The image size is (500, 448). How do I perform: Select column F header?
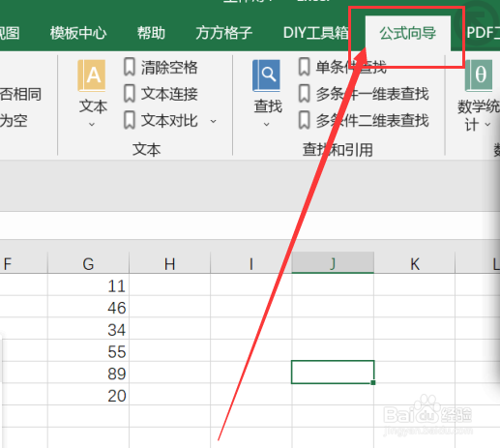coord(23,263)
